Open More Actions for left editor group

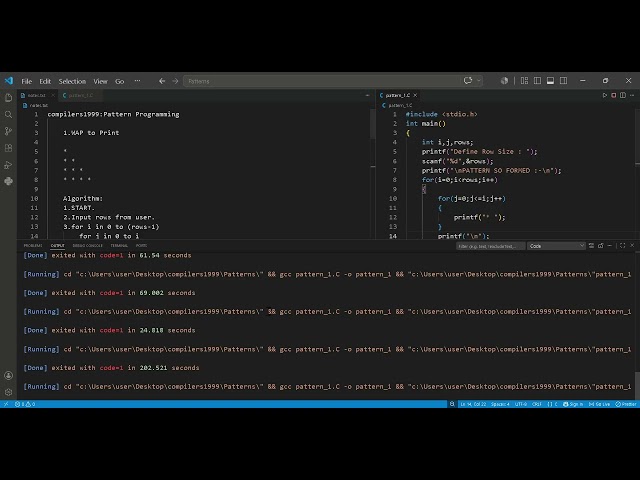point(367,95)
